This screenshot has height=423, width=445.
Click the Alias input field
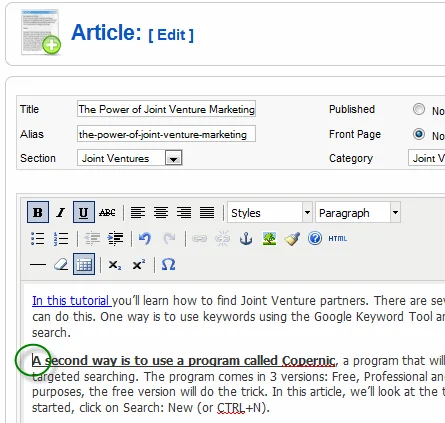[x=166, y=134]
